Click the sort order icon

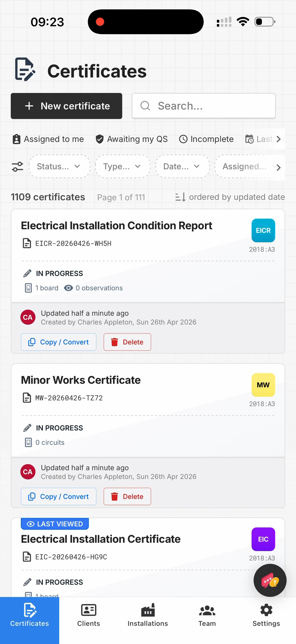pyautogui.click(x=180, y=197)
